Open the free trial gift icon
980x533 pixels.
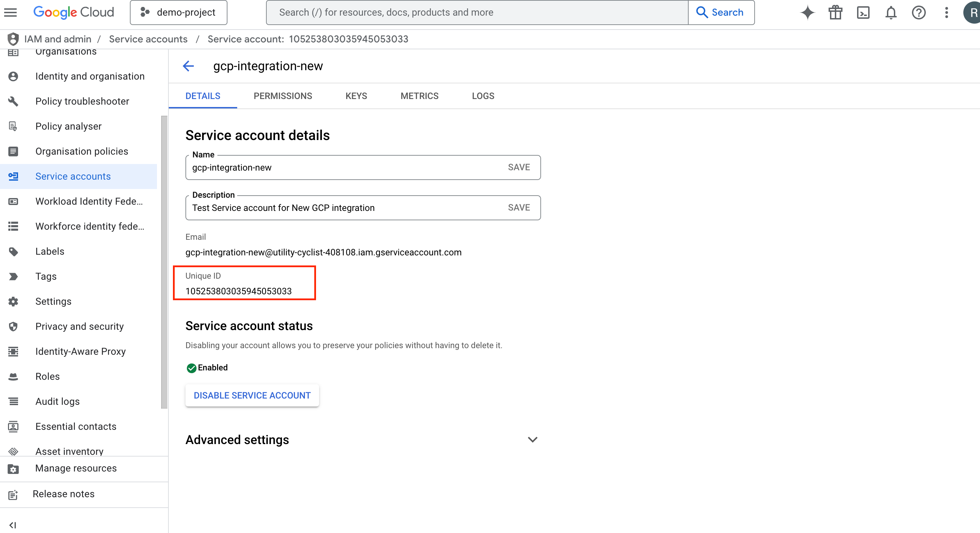click(x=836, y=13)
